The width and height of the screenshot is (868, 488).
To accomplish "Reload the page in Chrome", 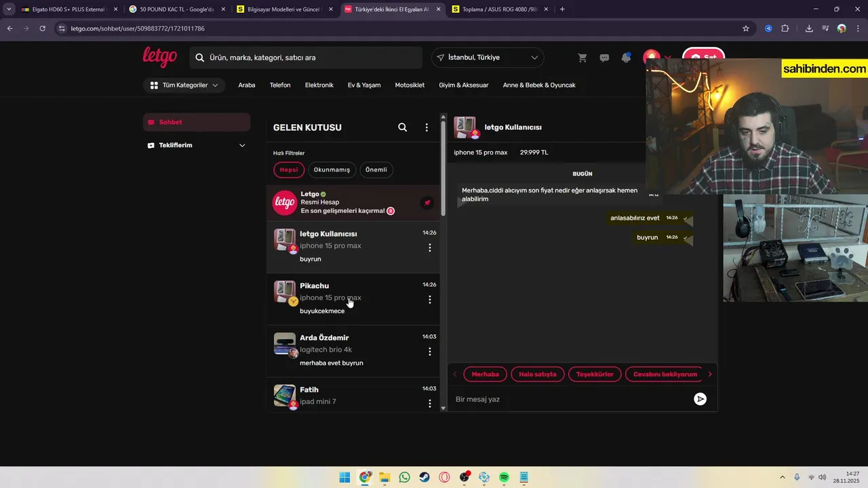I will coord(42,28).
